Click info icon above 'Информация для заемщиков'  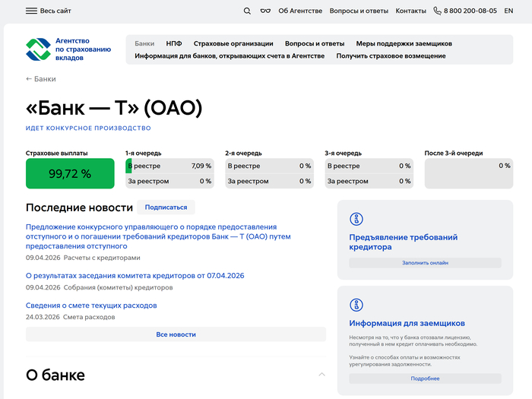(356, 305)
